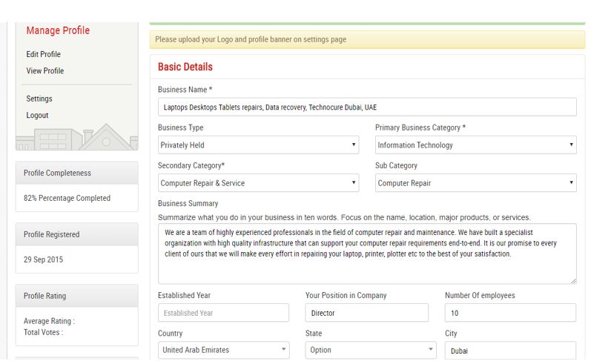Click the Business Summary resize handle
This screenshot has width=591, height=364.
[572, 280]
